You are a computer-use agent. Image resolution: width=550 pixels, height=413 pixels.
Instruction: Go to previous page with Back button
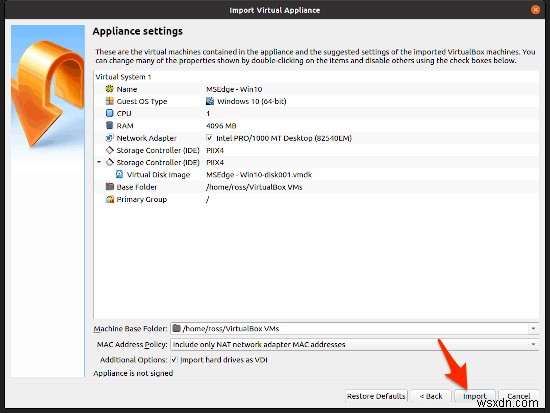[x=431, y=396]
